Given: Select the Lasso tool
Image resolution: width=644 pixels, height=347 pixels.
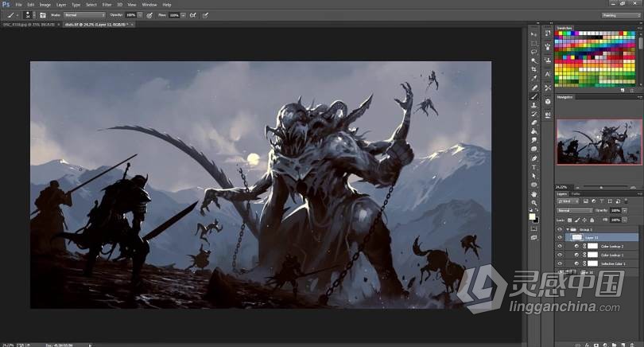Looking at the screenshot, I should click(534, 52).
